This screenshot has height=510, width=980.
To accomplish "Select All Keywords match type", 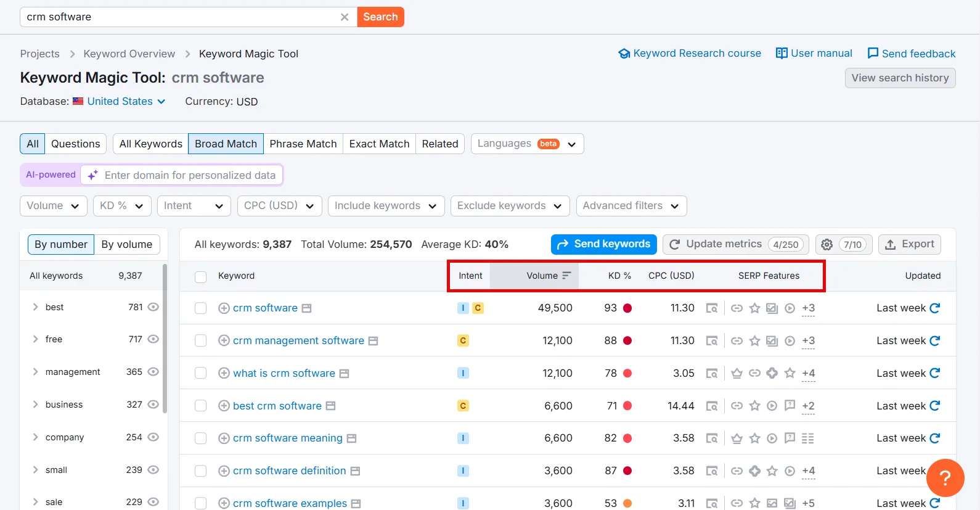I will point(151,144).
